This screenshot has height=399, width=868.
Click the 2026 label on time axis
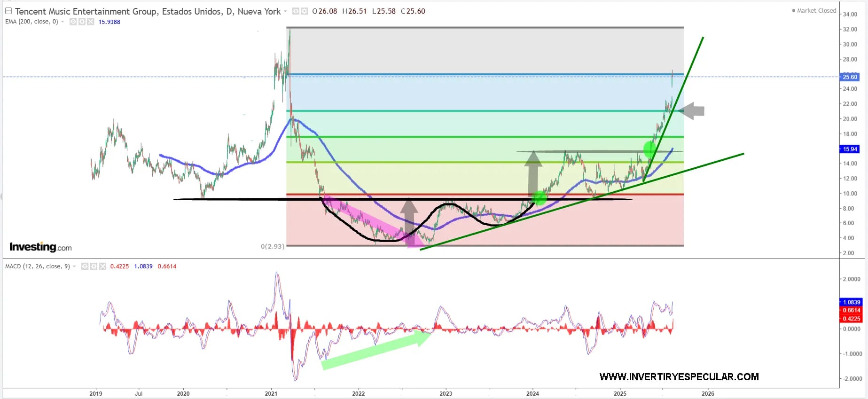(x=708, y=393)
